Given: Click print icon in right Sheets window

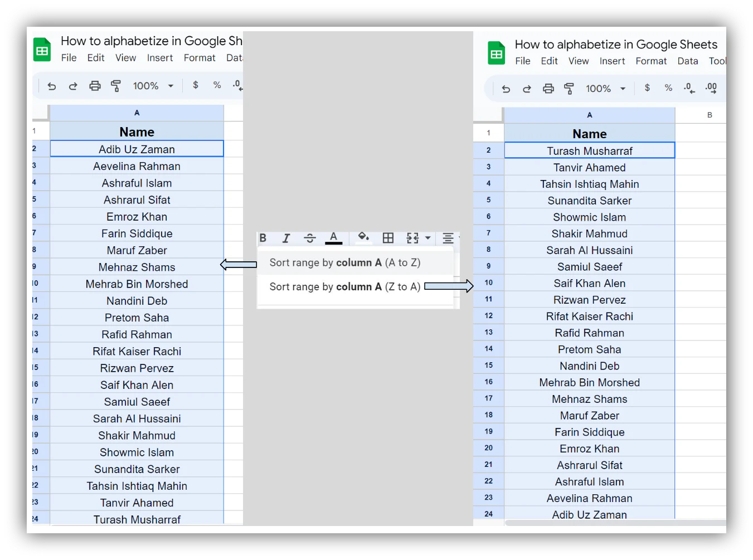Looking at the screenshot, I should 548,89.
